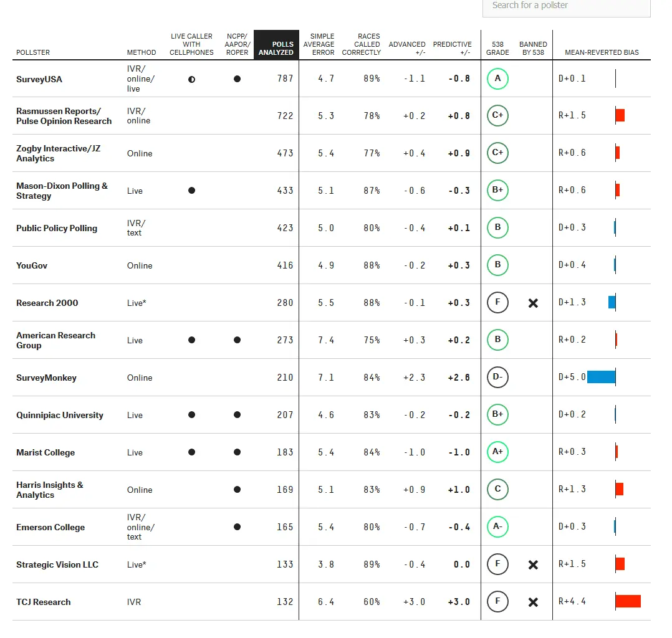Viewport: 672px width, 638px height.
Task: Sort by Pollster column header
Action: tap(33, 52)
